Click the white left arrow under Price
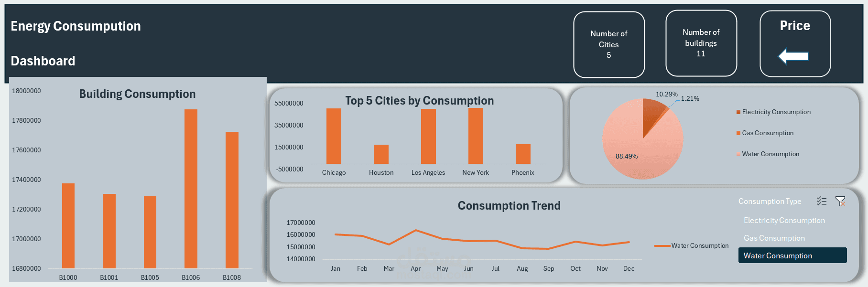This screenshot has height=287, width=868. 793,56
